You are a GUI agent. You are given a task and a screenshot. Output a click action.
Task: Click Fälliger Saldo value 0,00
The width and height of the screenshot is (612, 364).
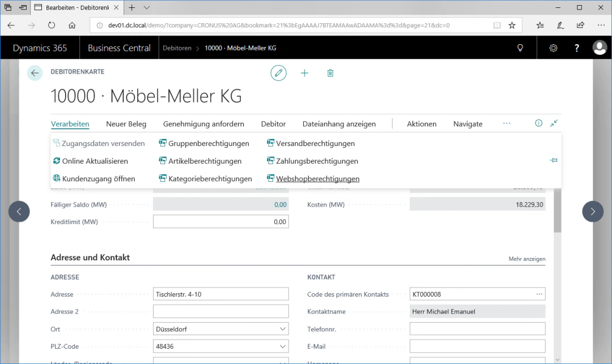tap(221, 204)
